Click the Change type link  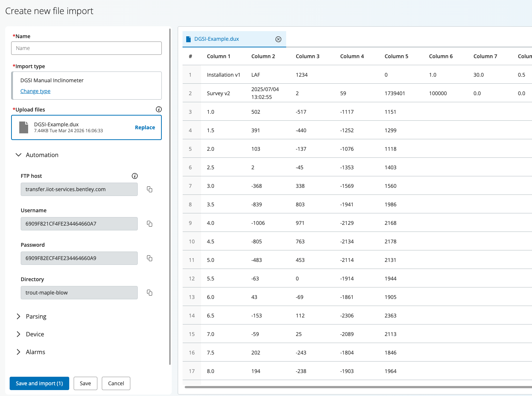(35, 91)
